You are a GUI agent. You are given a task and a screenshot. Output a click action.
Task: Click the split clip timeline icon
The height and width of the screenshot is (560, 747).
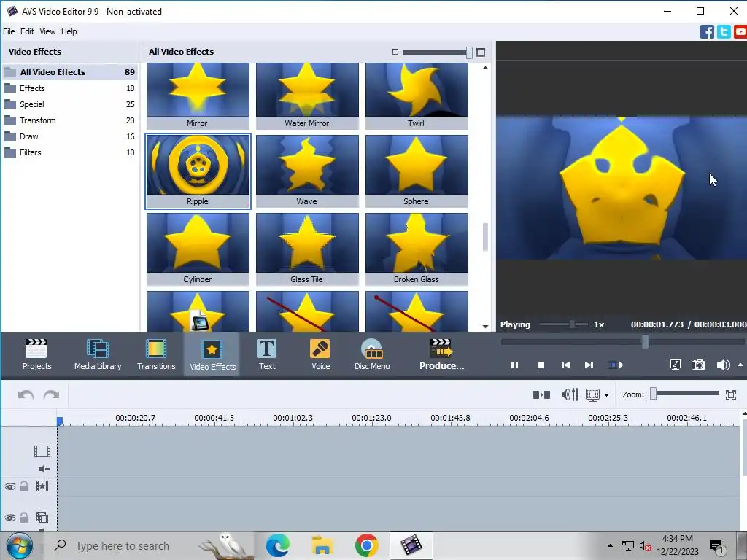(541, 394)
